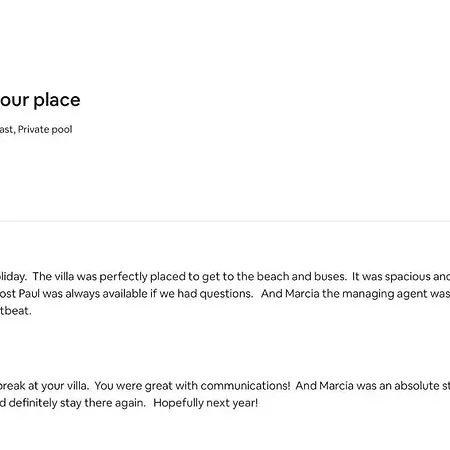Screen dimensions: 450x450
Task: Click "break at your villa" text
Action: 44,386
